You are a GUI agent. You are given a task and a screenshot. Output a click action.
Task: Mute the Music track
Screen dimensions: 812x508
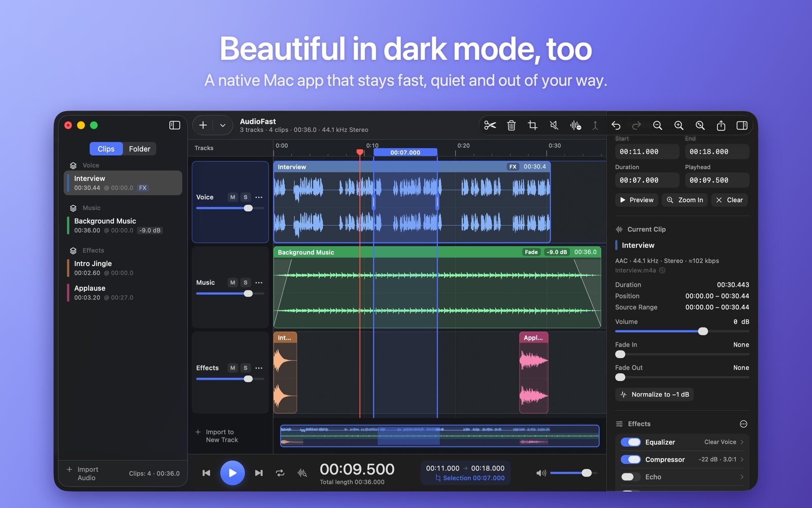232,282
